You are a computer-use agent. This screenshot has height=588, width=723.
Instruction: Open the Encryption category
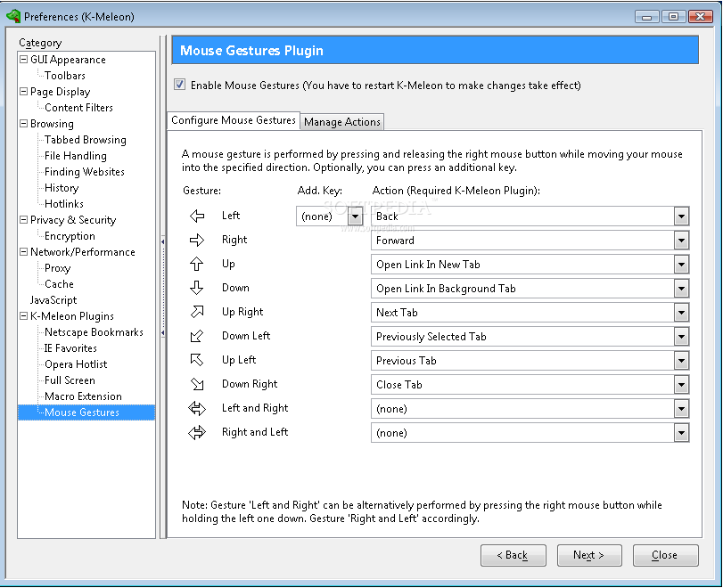point(70,236)
